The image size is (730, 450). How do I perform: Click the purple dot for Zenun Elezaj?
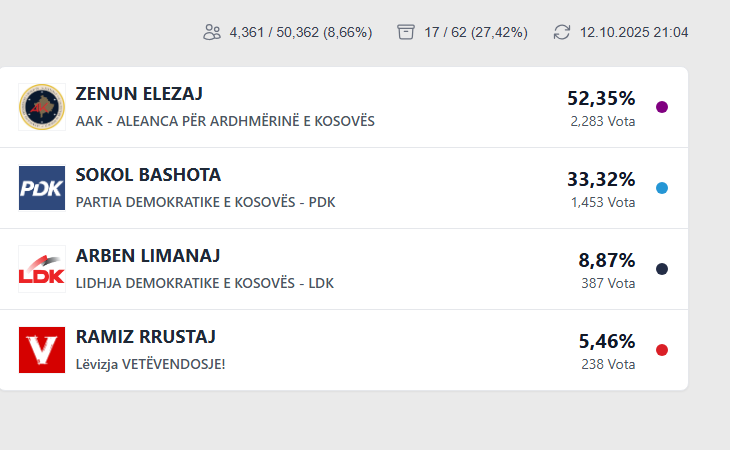coord(662,107)
